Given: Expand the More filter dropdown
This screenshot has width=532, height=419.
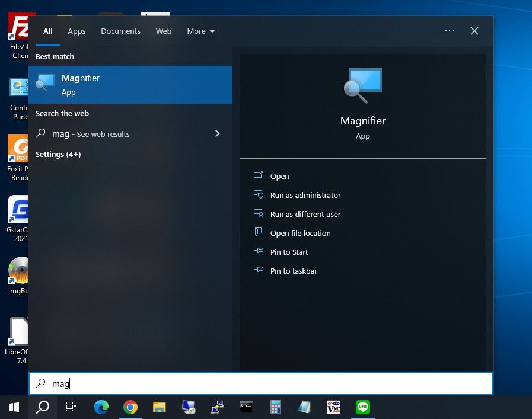Looking at the screenshot, I should click(201, 31).
